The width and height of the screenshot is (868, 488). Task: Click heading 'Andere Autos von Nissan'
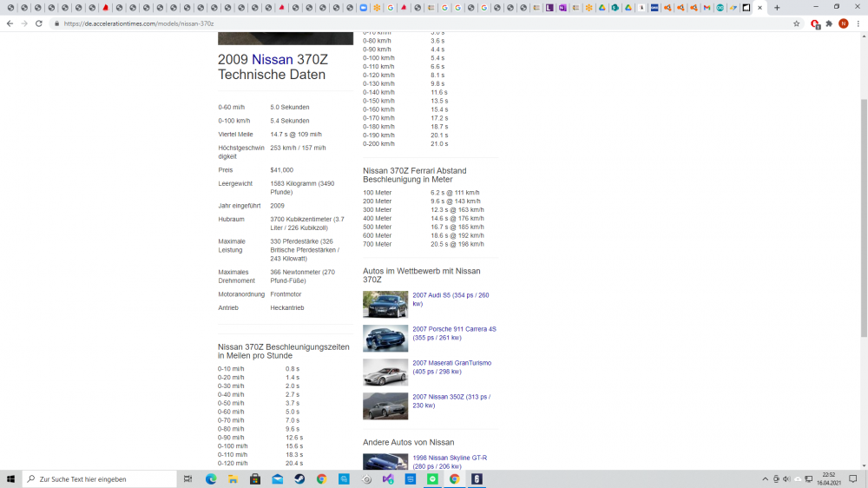pos(409,443)
